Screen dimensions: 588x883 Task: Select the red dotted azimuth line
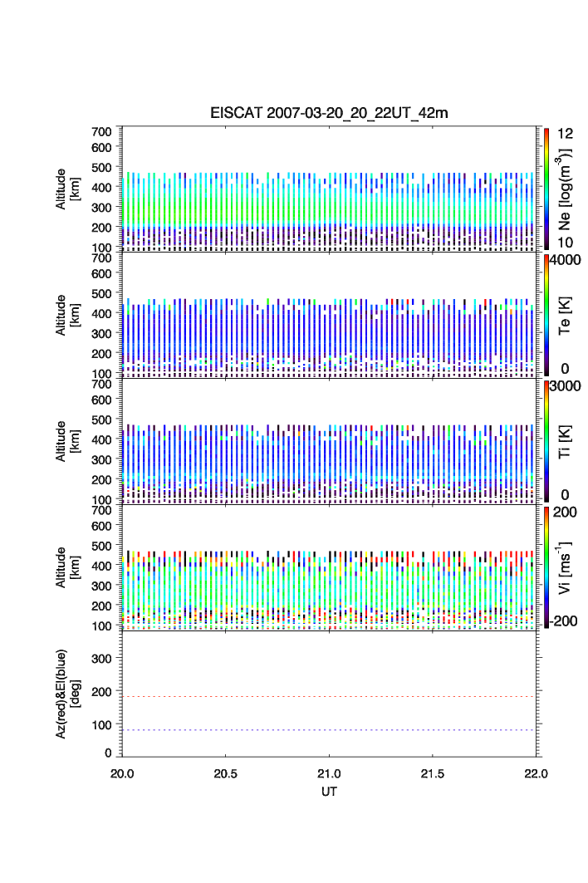tap(332, 697)
